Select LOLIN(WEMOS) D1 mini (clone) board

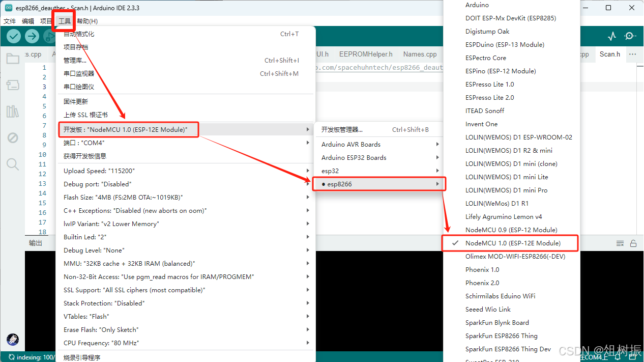pyautogui.click(x=511, y=163)
